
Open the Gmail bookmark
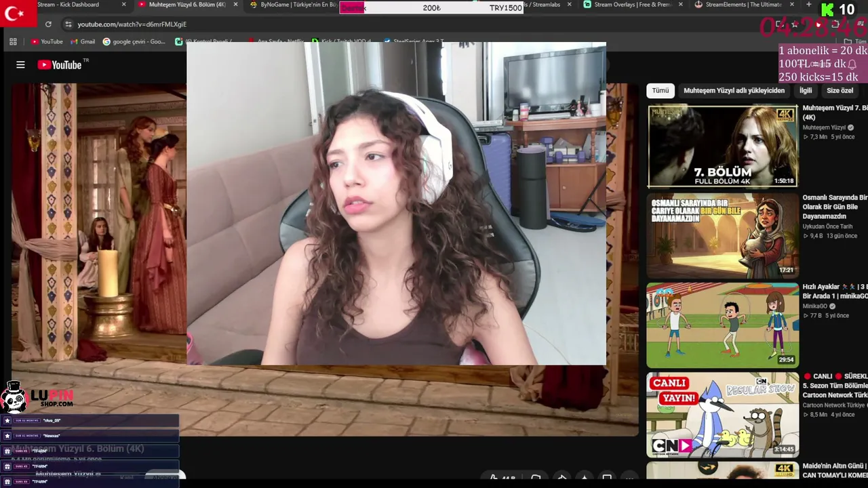83,41
